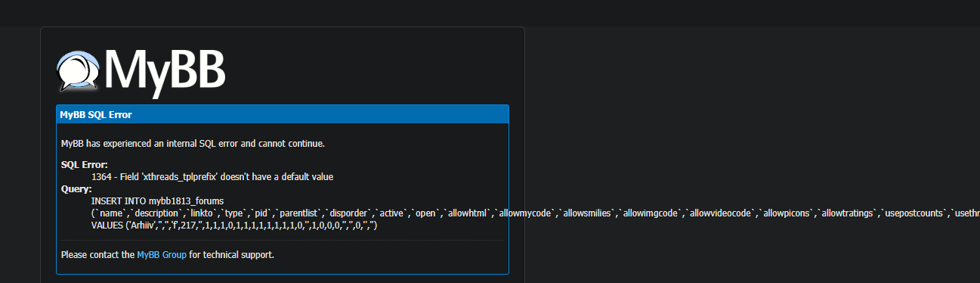Select the error line "1364 - Field 'xthreads_tplprefix'"

click(212, 177)
